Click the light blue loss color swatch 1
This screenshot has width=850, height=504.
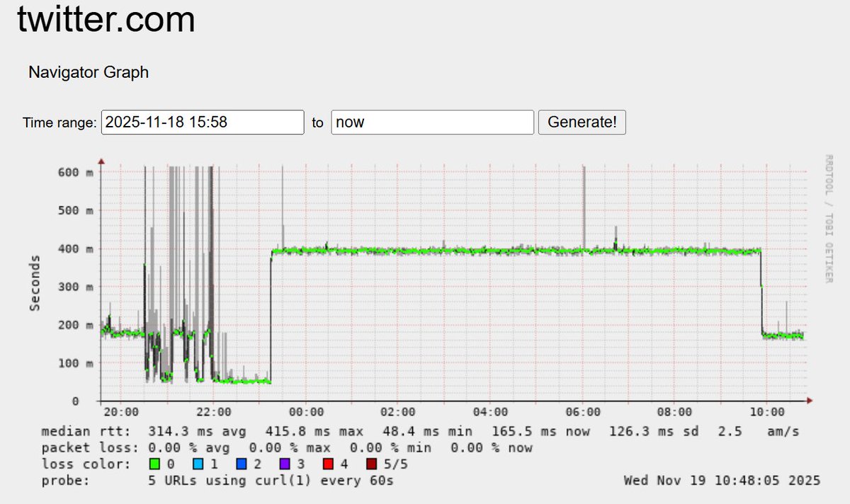(x=199, y=464)
